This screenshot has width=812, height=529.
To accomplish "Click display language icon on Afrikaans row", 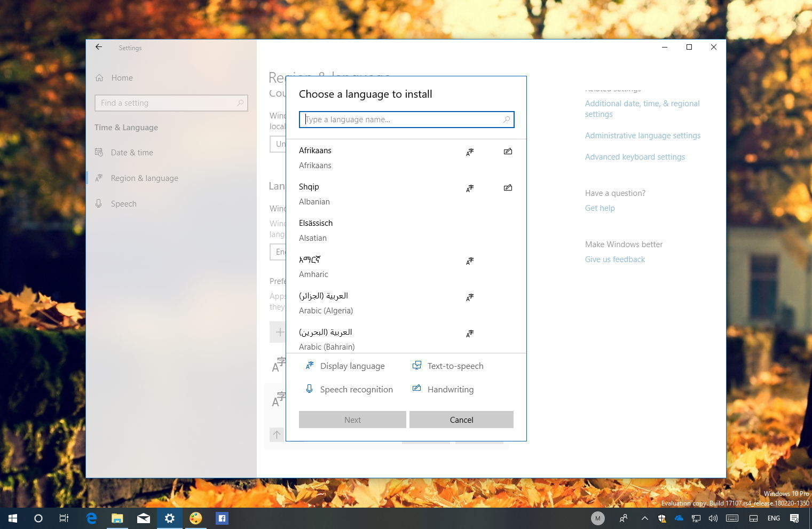I will (470, 152).
